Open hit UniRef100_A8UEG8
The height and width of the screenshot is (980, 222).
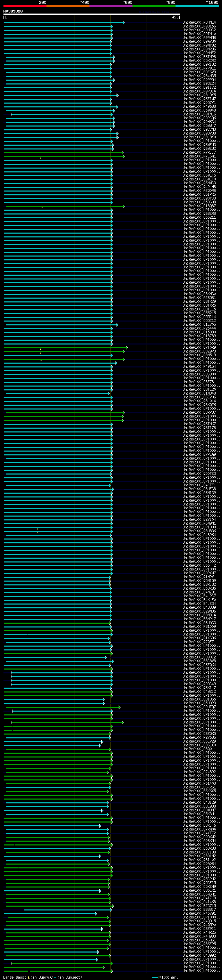coord(199,488)
